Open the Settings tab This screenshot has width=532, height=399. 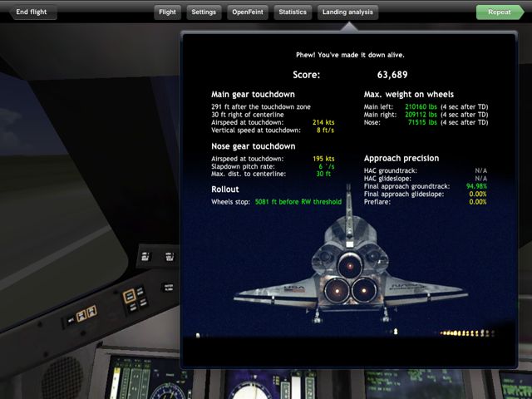point(204,12)
